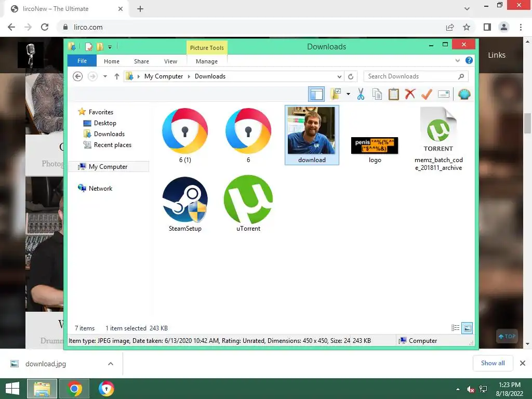Select the uTorrent application file

(248, 204)
